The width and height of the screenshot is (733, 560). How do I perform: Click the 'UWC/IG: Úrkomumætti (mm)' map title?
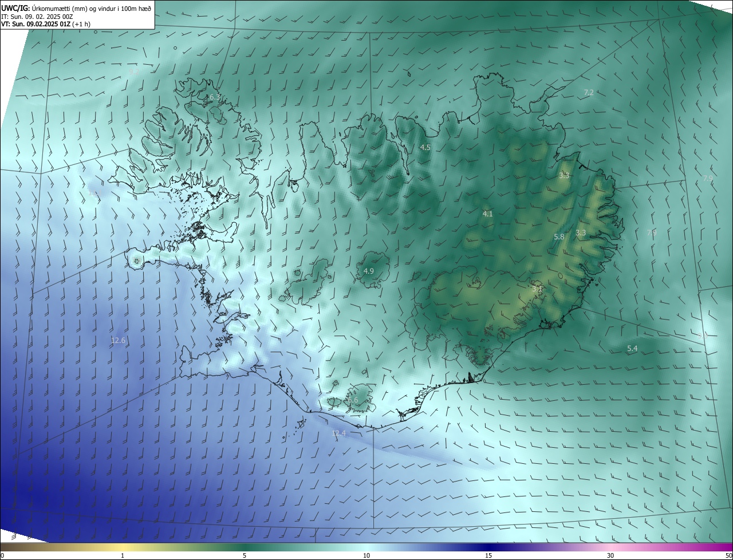[x=76, y=8]
